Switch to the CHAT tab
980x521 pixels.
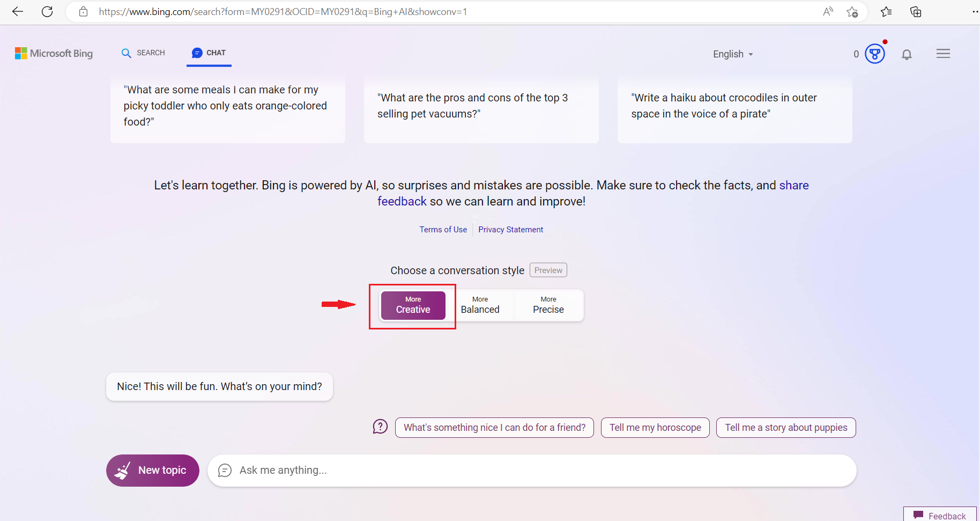tap(209, 53)
